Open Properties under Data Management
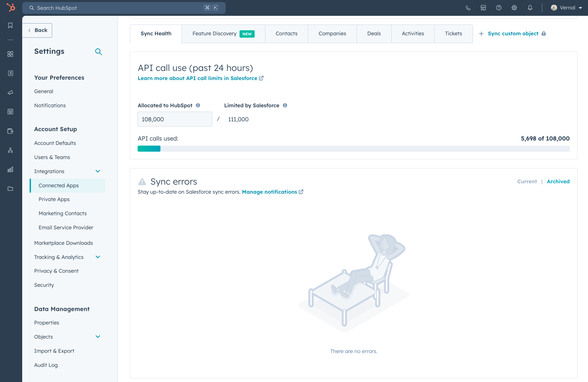588x382 pixels. (47, 323)
